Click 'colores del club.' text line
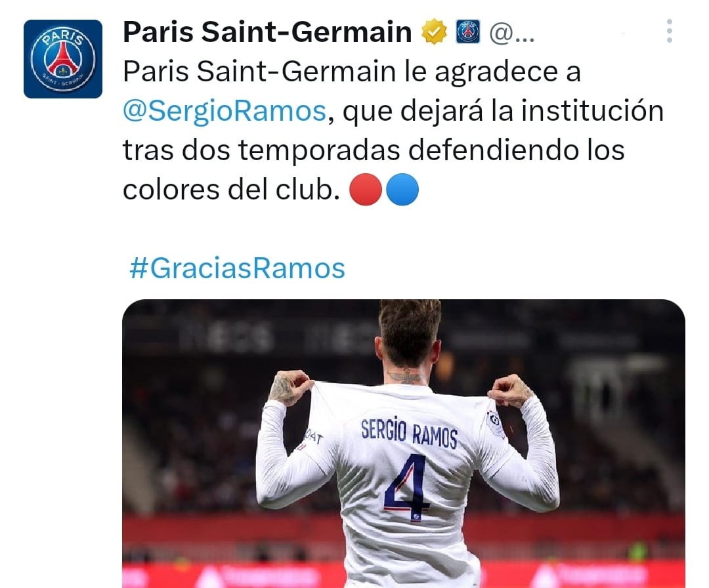709x588 pixels. pyautogui.click(x=231, y=190)
